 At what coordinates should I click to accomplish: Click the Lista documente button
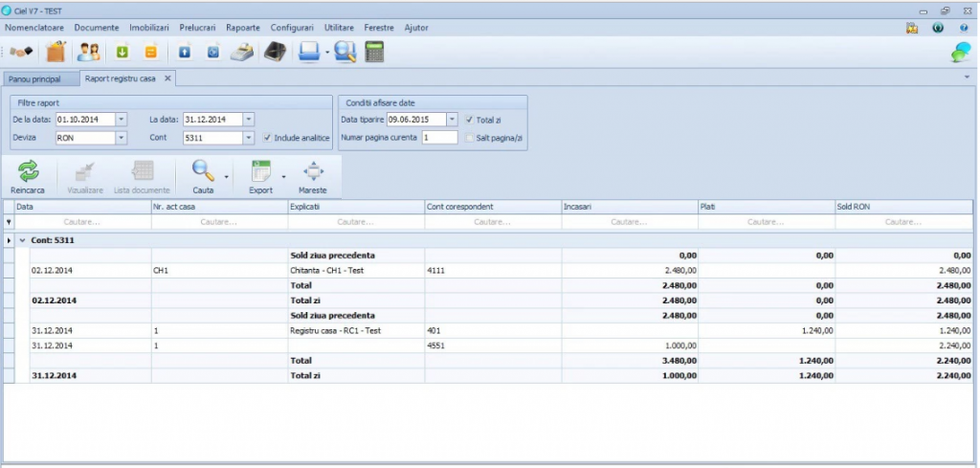142,177
